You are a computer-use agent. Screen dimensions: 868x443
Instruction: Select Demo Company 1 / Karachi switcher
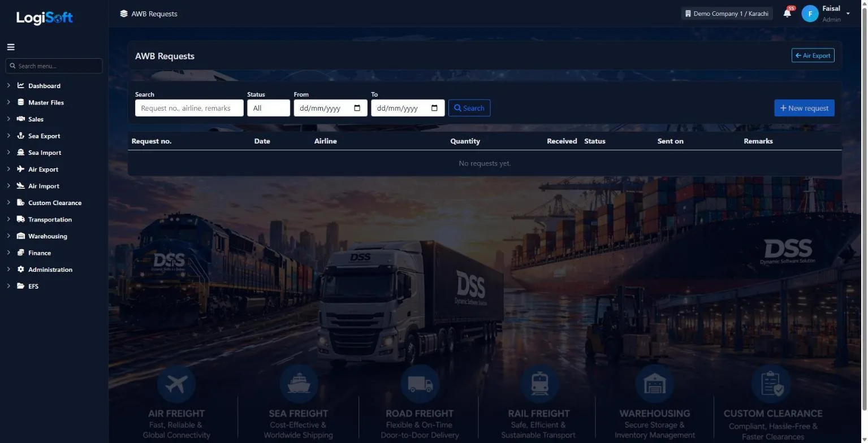coord(727,14)
